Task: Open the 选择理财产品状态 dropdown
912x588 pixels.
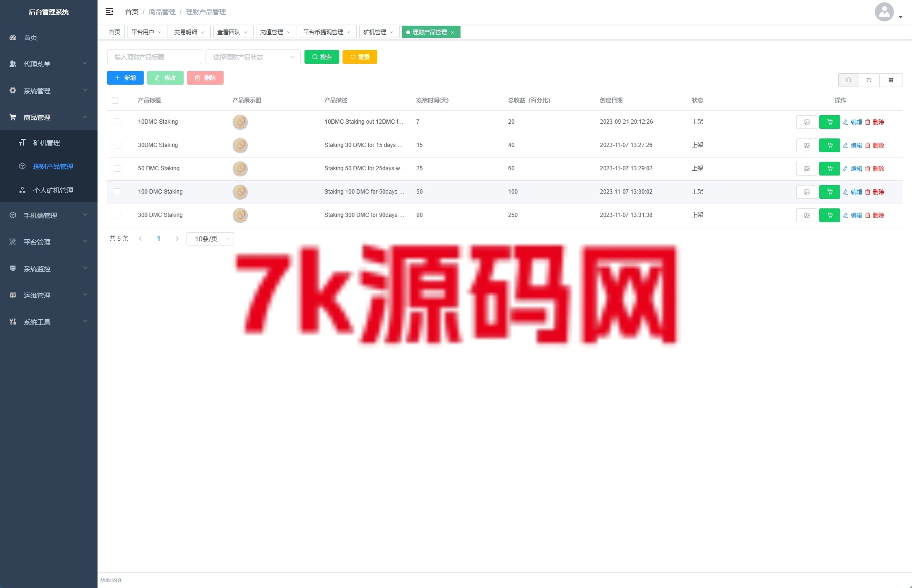Action: (x=253, y=57)
